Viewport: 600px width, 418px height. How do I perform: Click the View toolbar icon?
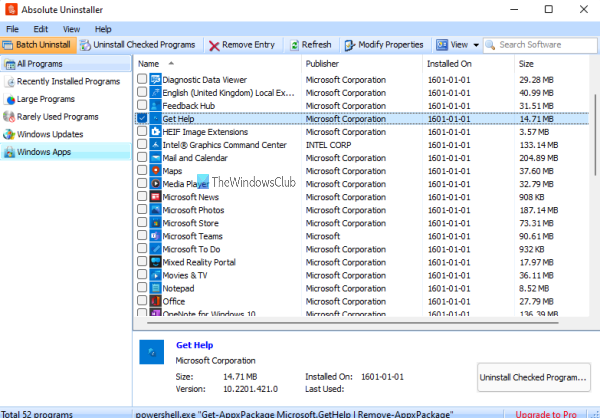click(442, 45)
